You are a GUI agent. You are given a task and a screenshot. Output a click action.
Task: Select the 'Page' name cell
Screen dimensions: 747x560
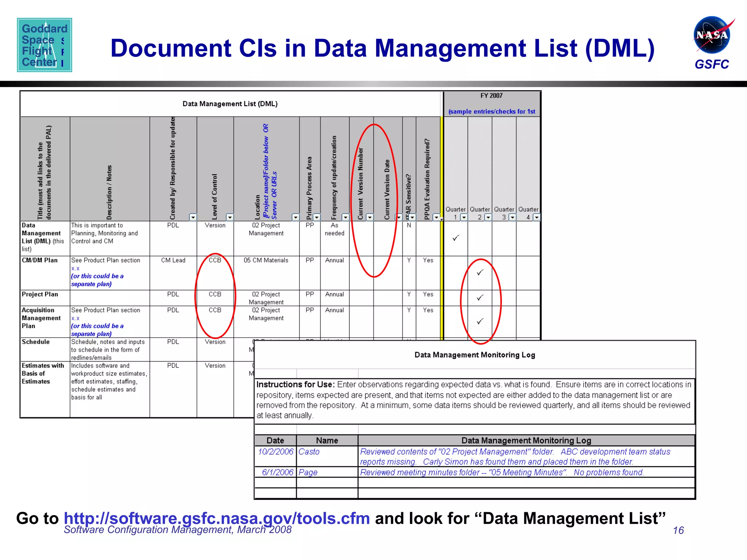pos(327,472)
